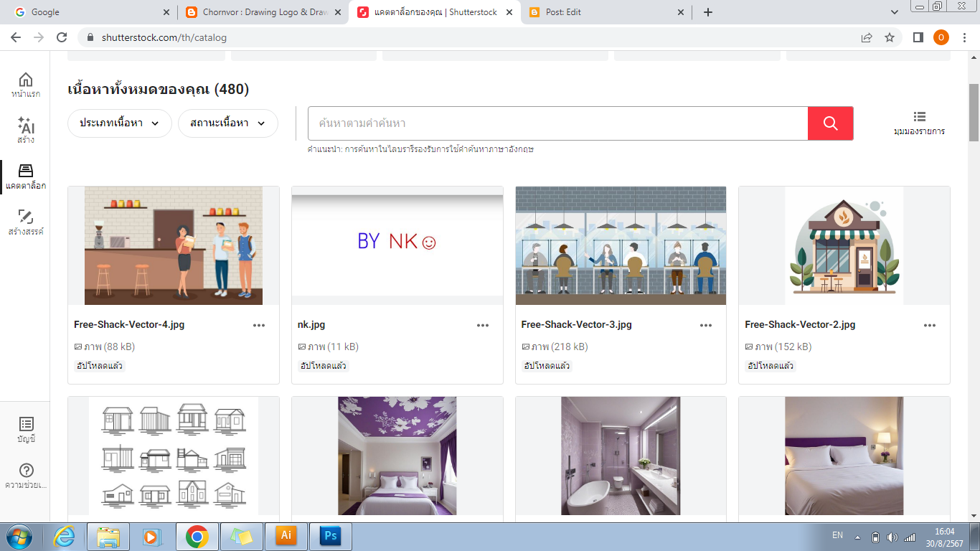Image resolution: width=980 pixels, height=551 pixels.
Task: Open the BY NK image thumbnail
Action: pos(397,246)
